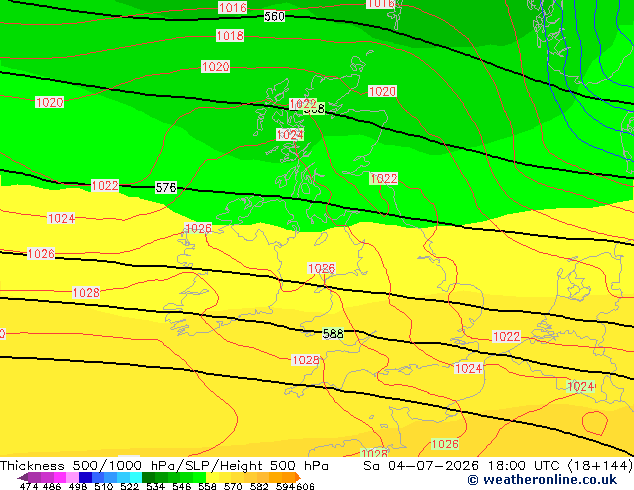Click the legend value 498
The image size is (634, 490).
point(78,486)
